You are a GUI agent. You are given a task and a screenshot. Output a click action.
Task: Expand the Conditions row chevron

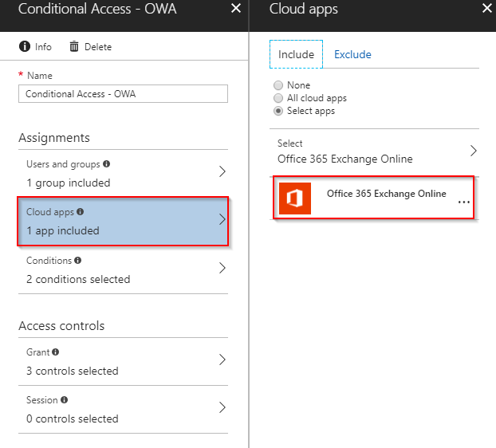[222, 268]
